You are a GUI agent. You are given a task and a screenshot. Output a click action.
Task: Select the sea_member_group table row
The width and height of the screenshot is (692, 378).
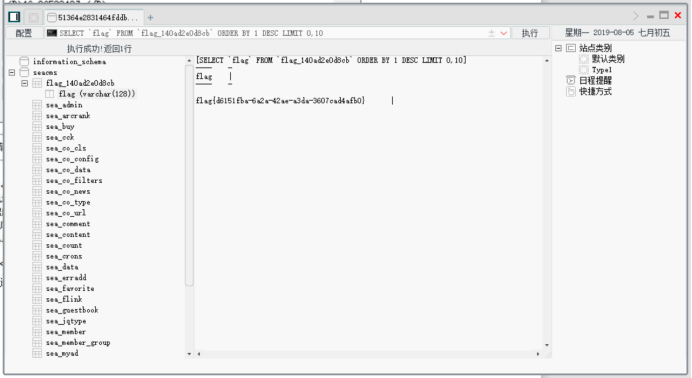[x=78, y=342]
